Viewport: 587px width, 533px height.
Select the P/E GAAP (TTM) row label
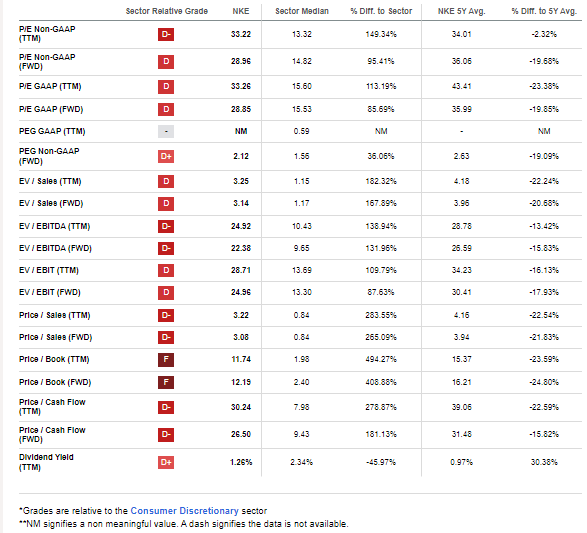pyautogui.click(x=50, y=86)
